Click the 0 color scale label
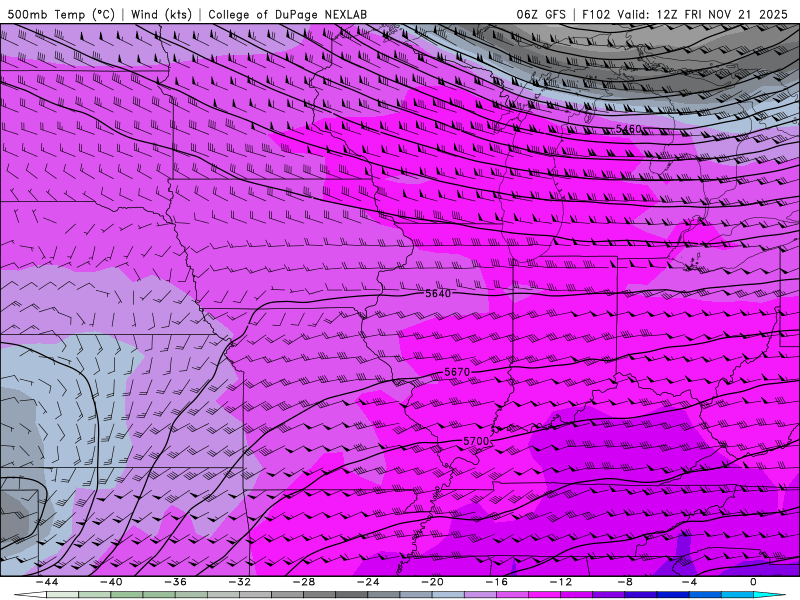Screen dimensions: 800x600 coord(753,582)
